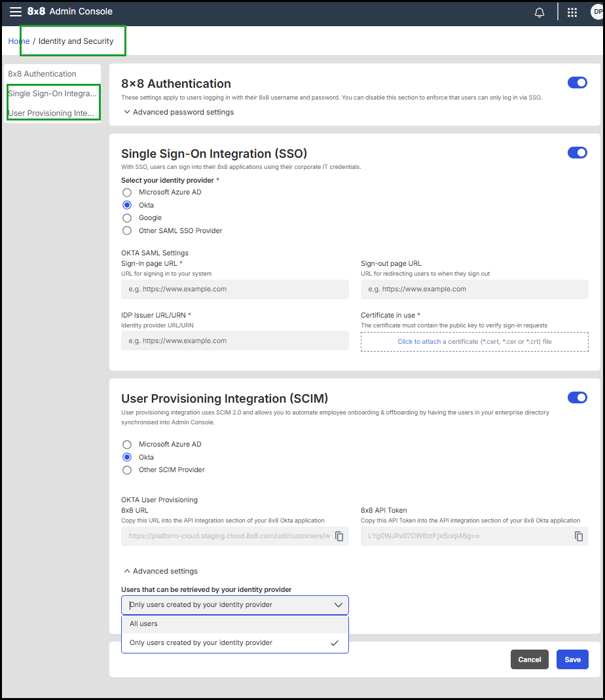The image size is (605, 700).
Task: Open the user profile avatar
Action: (x=596, y=12)
